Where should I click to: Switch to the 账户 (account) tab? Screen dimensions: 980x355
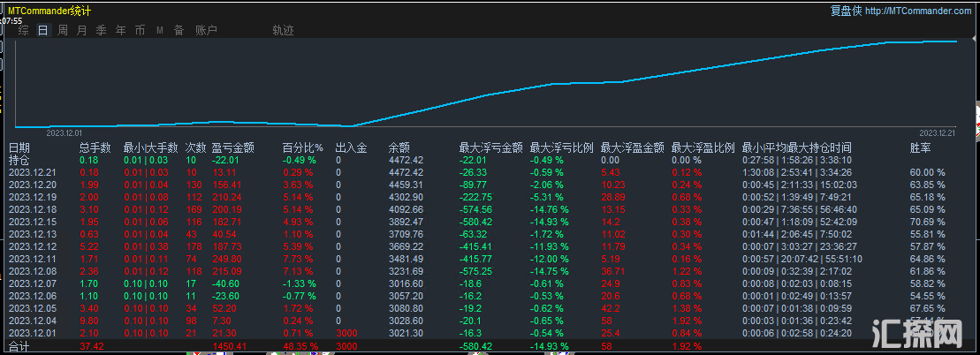click(x=206, y=30)
